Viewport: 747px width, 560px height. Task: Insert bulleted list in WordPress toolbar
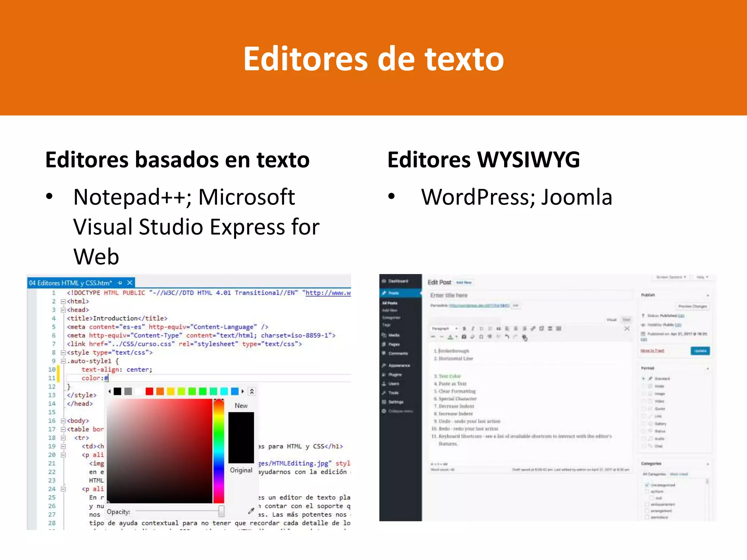pyautogui.click(x=481, y=328)
